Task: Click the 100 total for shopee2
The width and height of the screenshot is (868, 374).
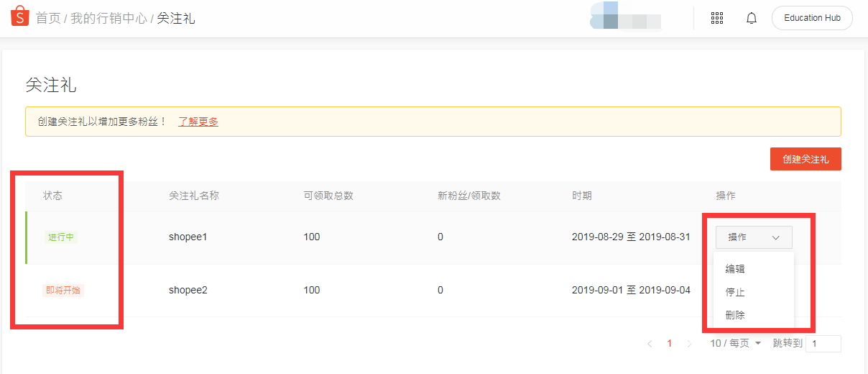Action: tap(312, 290)
